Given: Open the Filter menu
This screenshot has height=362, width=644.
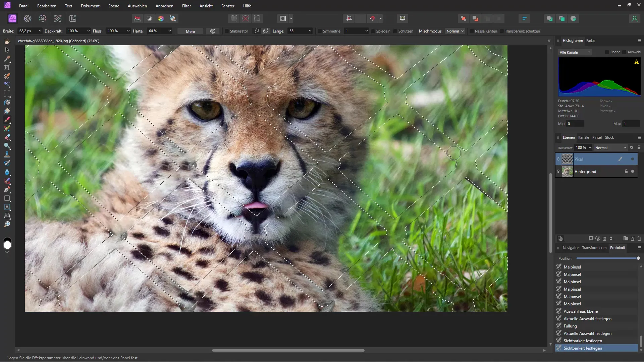Looking at the screenshot, I should (x=186, y=6).
